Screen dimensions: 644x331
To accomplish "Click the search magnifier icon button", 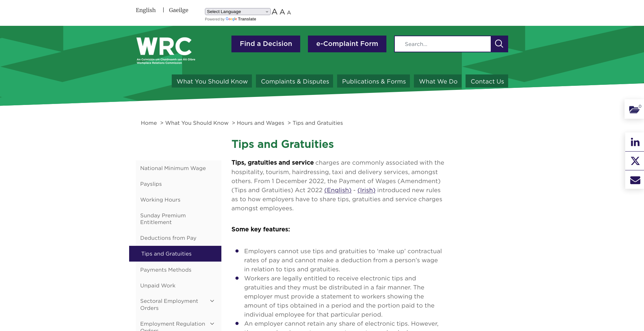I will tap(499, 44).
